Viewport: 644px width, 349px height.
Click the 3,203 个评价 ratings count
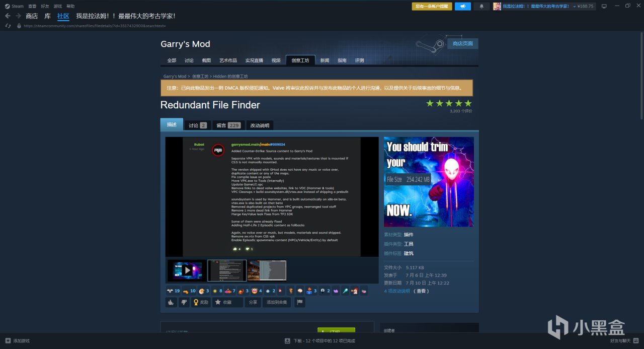tap(461, 111)
